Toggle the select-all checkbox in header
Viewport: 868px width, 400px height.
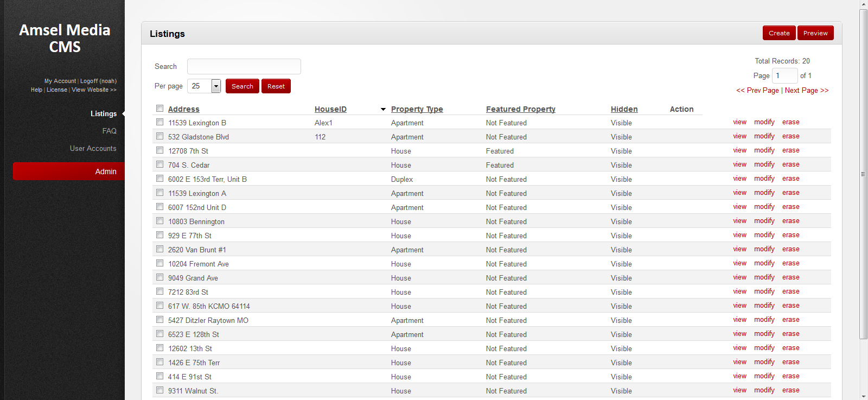[x=159, y=109]
